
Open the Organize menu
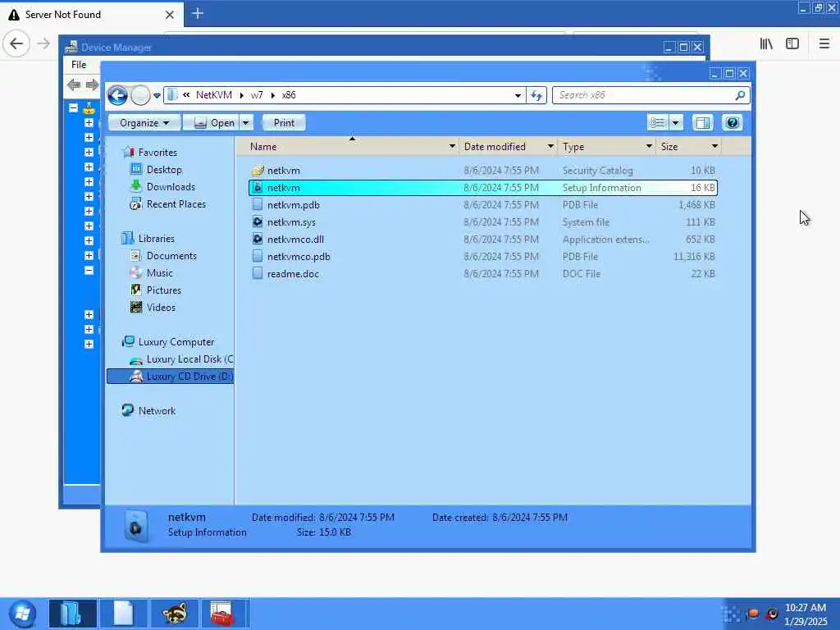(x=144, y=123)
